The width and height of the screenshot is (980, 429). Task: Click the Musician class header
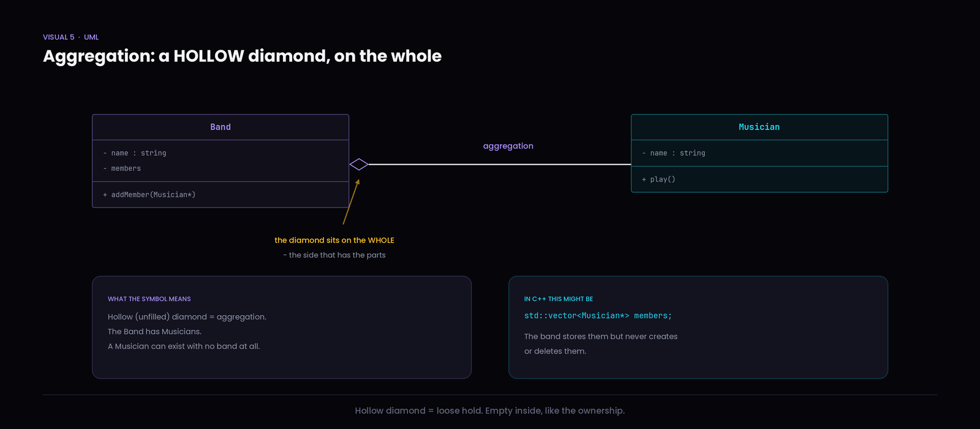pos(759,127)
